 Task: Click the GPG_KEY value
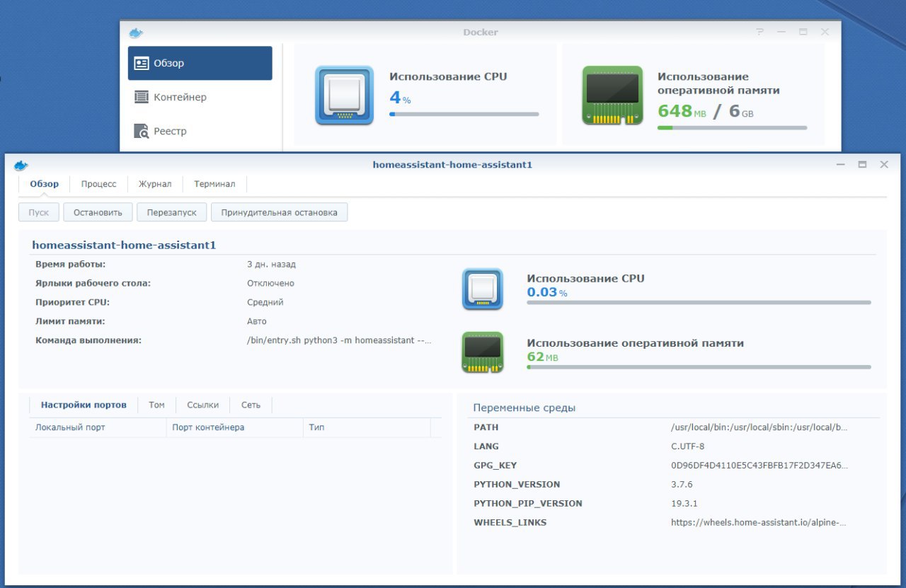pos(759,466)
